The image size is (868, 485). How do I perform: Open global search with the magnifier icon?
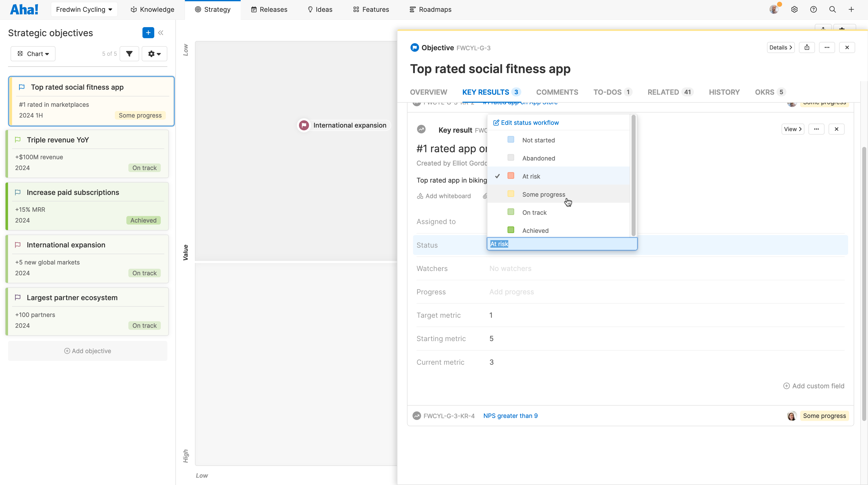tap(833, 9)
